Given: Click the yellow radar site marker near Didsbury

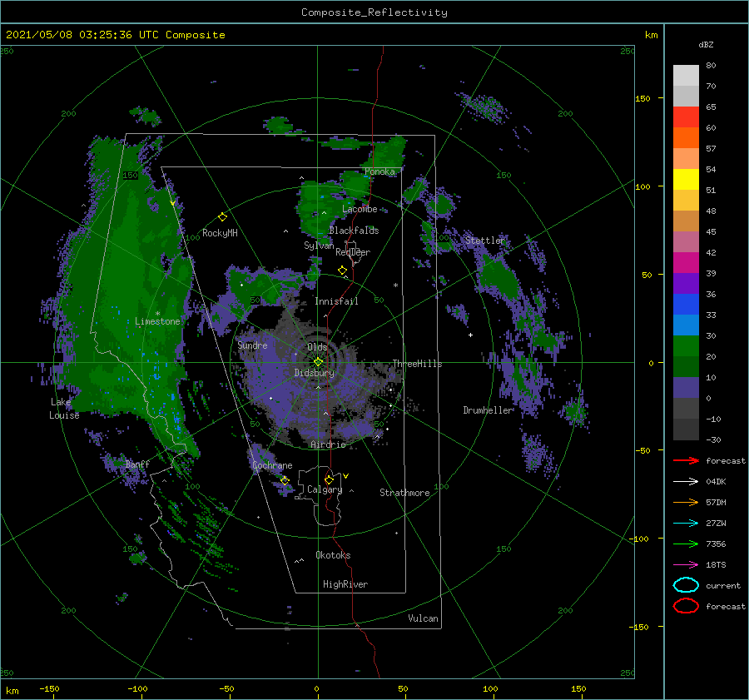Looking at the screenshot, I should pos(318,362).
